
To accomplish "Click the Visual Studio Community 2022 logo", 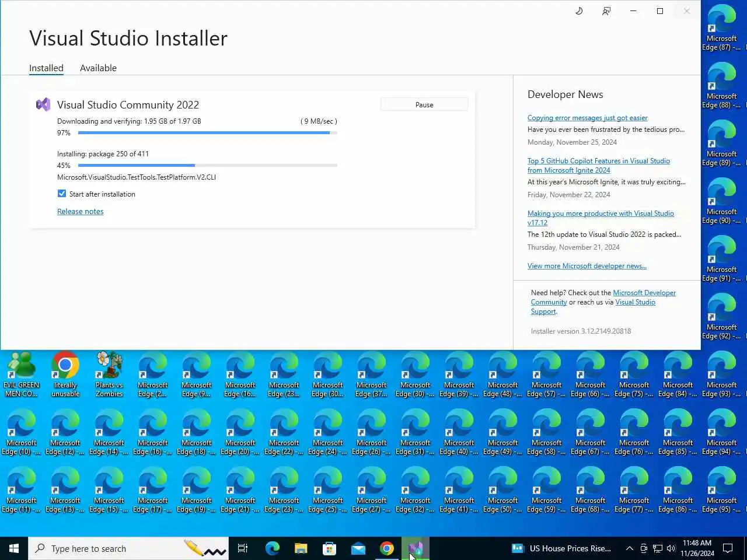I will point(43,104).
